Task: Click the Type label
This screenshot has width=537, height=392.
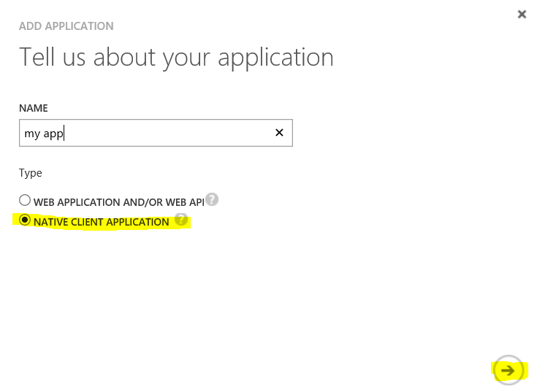Action: coord(31,173)
